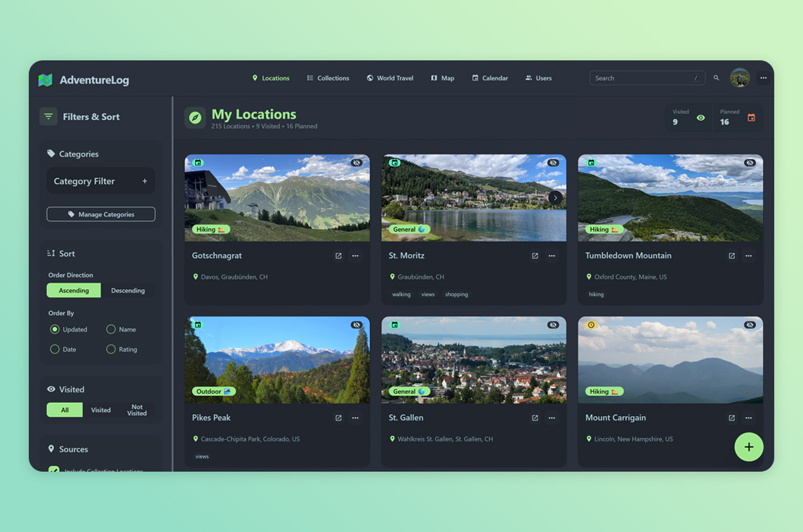Toggle Include Collection Locations checkbox
The image size is (803, 532).
tap(54, 469)
